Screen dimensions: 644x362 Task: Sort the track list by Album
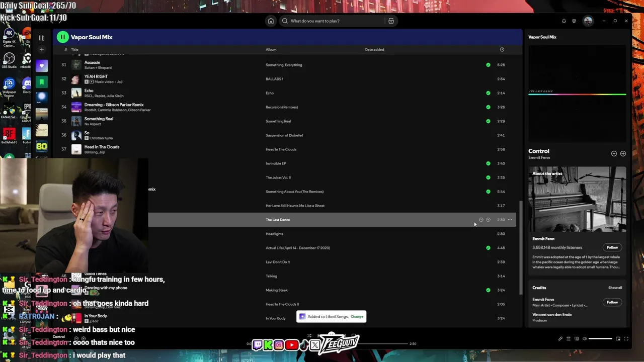(x=271, y=49)
